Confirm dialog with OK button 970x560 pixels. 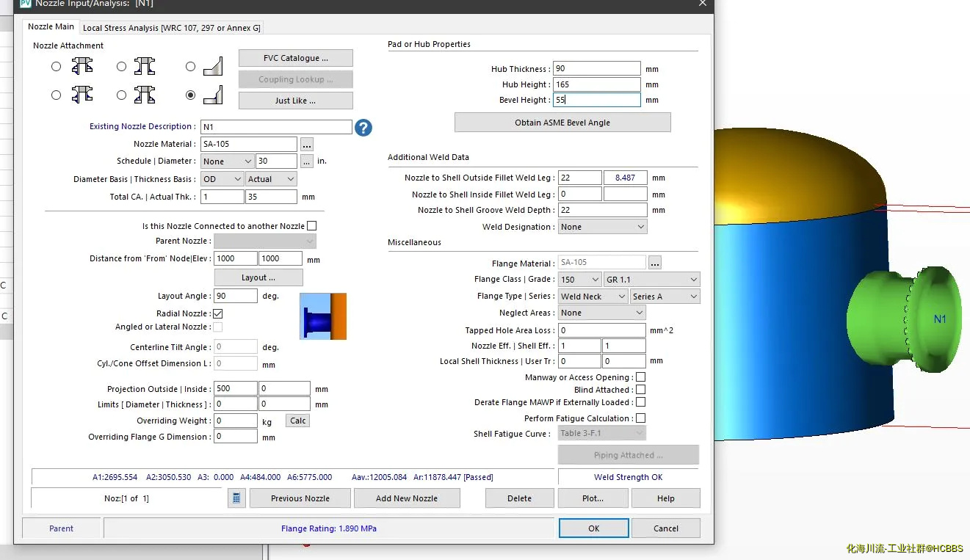(x=593, y=528)
